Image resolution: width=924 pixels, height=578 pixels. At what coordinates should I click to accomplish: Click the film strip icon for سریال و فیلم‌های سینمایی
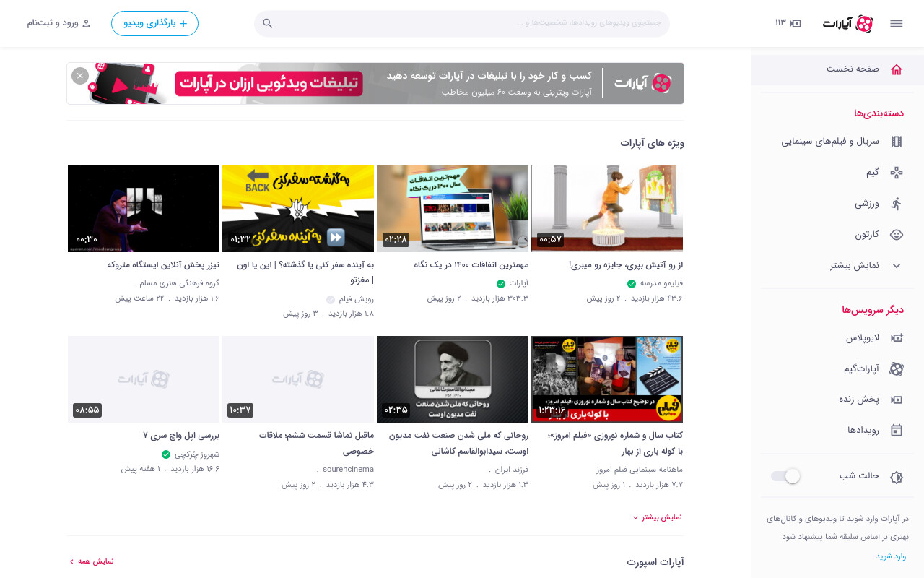coord(897,142)
